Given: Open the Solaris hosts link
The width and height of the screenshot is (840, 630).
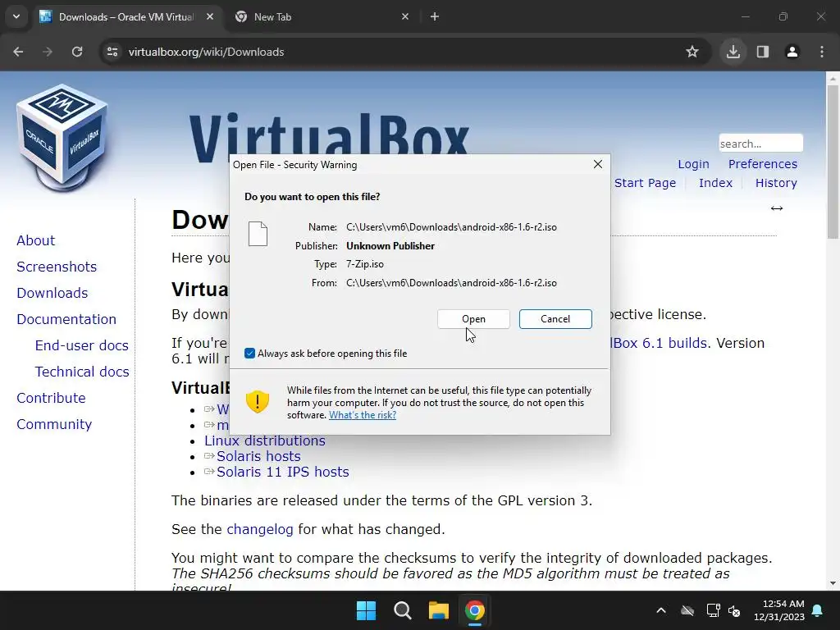Looking at the screenshot, I should (258, 456).
